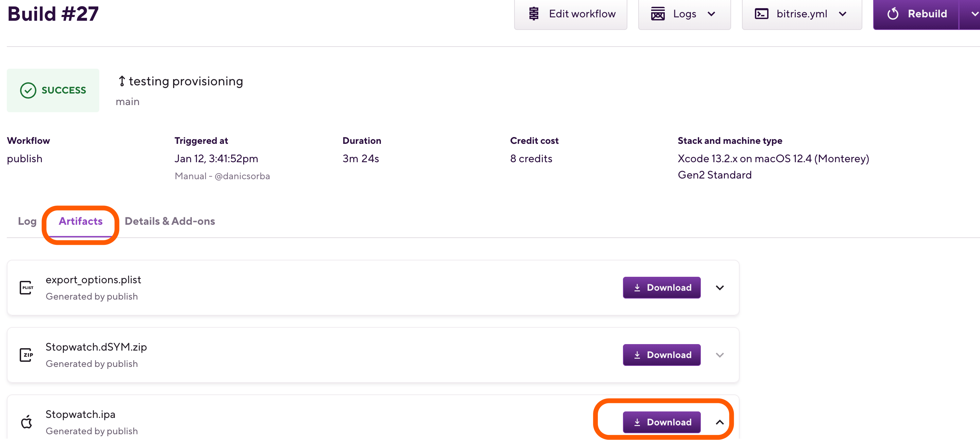This screenshot has width=980, height=440.
Task: Click the Logs window icon
Action: [658, 14]
